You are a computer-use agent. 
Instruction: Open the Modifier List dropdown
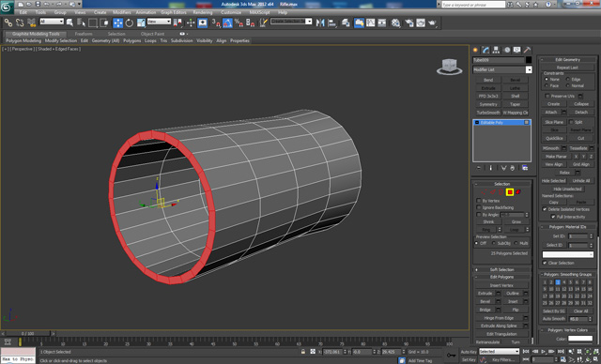tap(529, 69)
